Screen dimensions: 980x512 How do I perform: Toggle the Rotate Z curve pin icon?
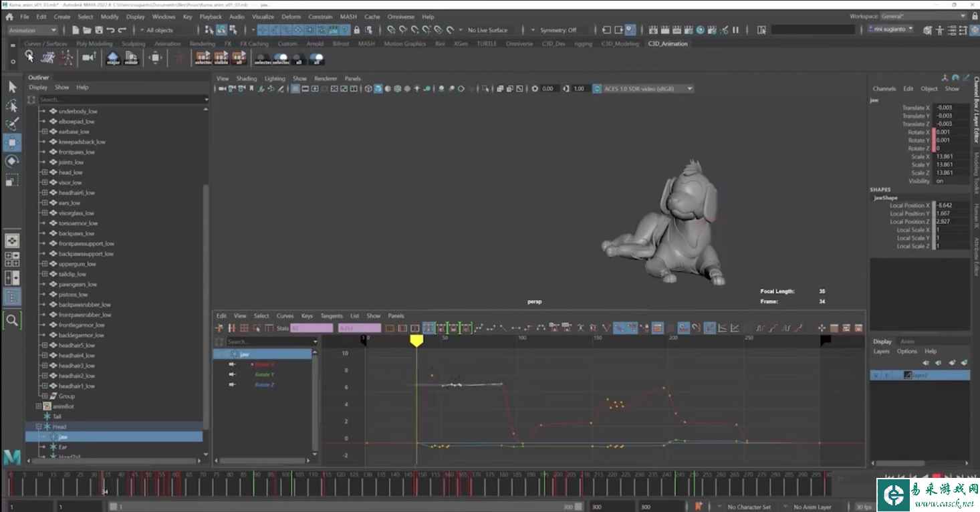click(233, 384)
